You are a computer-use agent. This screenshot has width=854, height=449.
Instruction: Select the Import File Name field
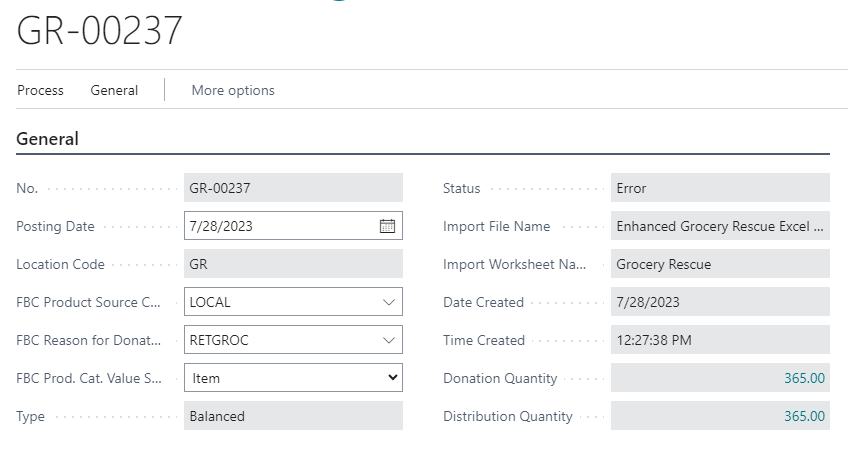(719, 226)
